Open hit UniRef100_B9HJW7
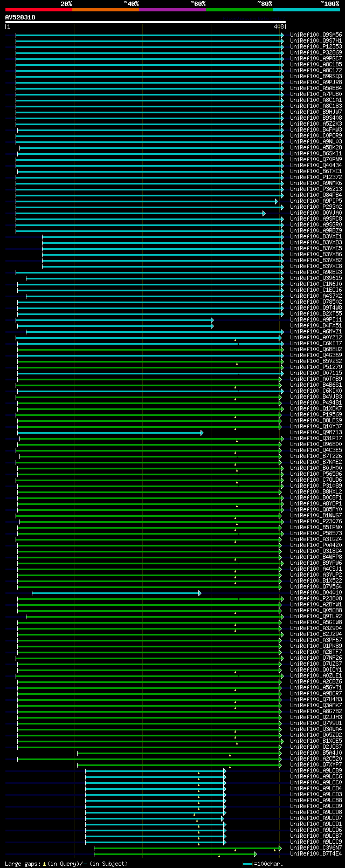The width and height of the screenshot is (345, 868). pyautogui.click(x=316, y=112)
